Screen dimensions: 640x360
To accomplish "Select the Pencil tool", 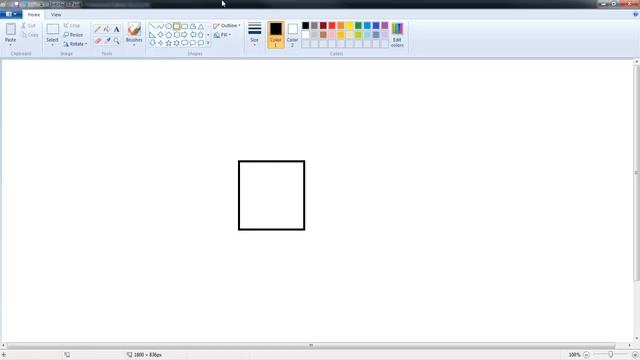I will pyautogui.click(x=98, y=29).
